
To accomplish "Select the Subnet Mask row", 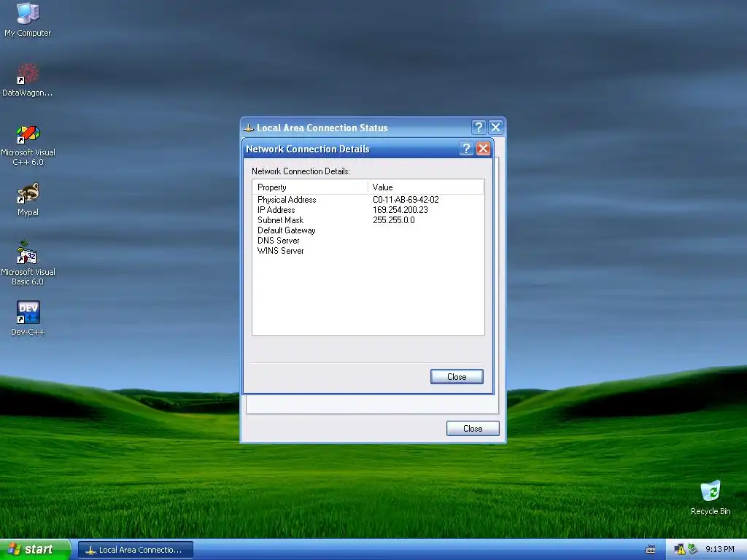I will [368, 220].
